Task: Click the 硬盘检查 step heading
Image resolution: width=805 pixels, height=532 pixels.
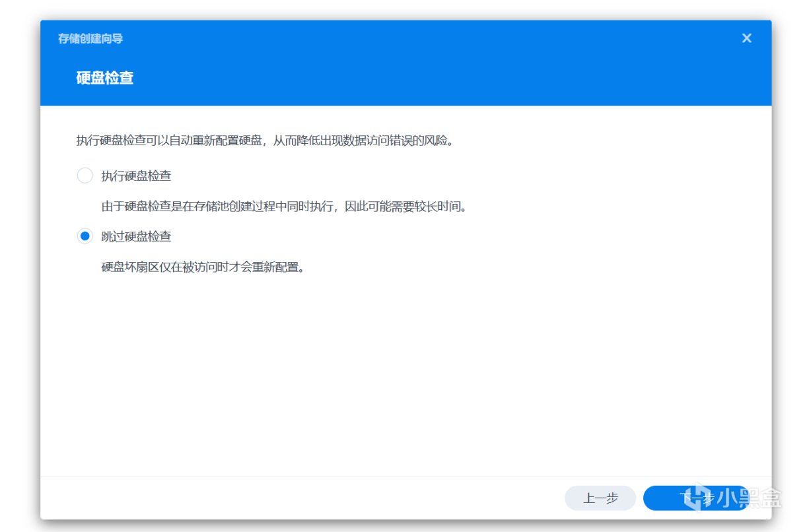Action: tap(105, 78)
